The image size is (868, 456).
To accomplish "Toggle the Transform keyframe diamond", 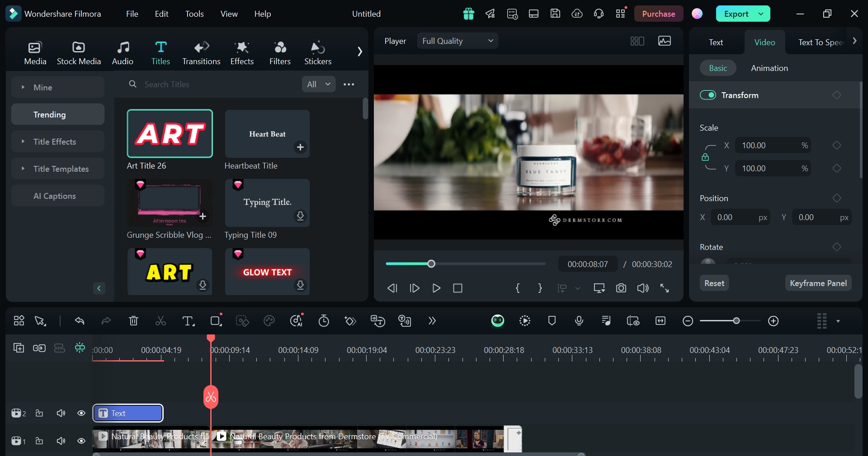I will [837, 95].
